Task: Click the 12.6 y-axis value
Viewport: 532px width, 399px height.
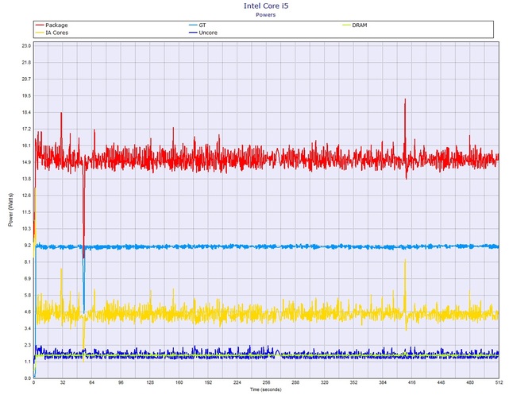Action: pos(26,196)
